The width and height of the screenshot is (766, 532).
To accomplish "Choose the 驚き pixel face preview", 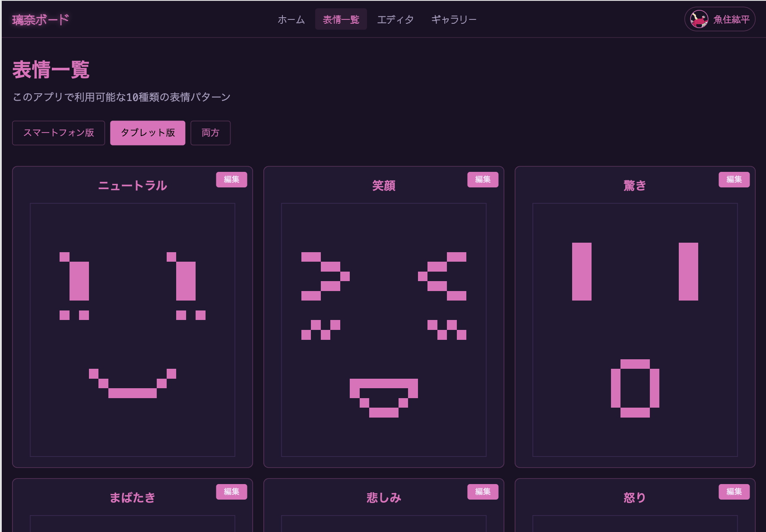I will 635,330.
